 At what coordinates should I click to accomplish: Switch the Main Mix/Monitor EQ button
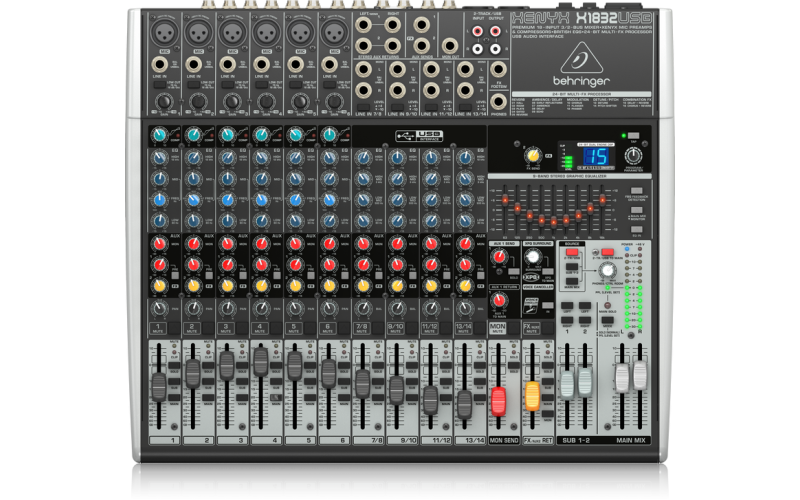coord(637,210)
